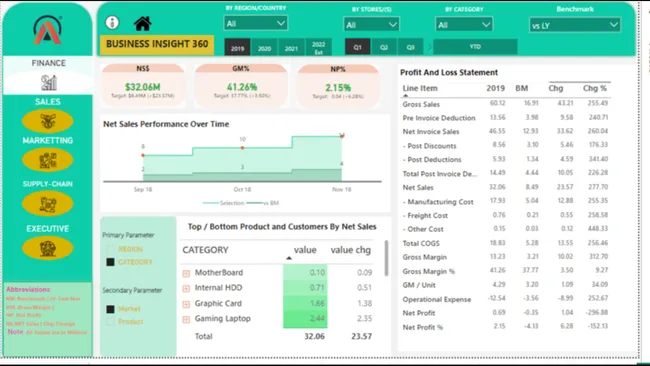650x366 pixels.
Task: Click the company logo
Action: [x=48, y=30]
